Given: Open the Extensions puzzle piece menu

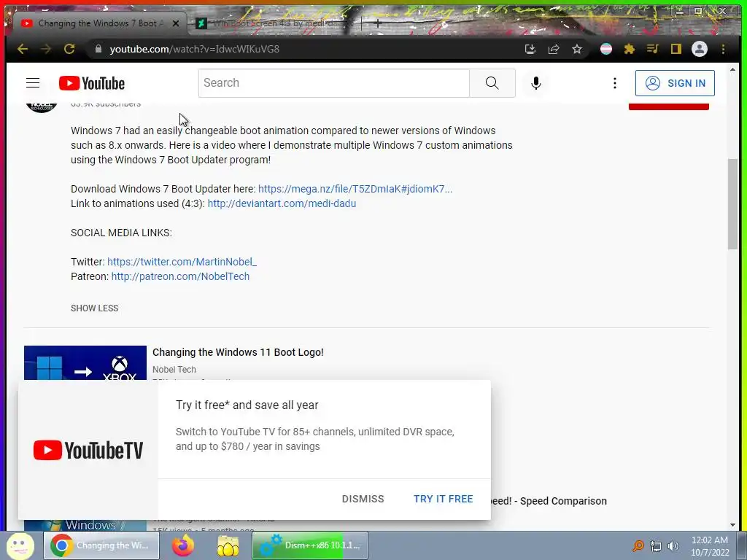Looking at the screenshot, I should click(x=630, y=49).
